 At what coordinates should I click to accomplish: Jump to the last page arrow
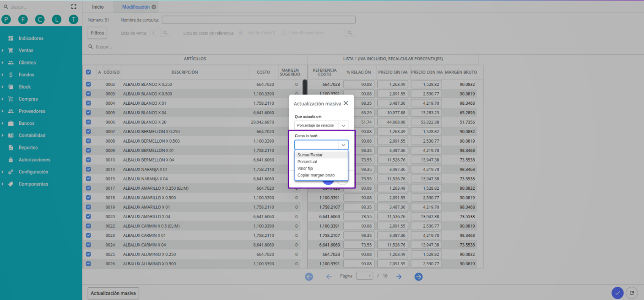pos(418,277)
